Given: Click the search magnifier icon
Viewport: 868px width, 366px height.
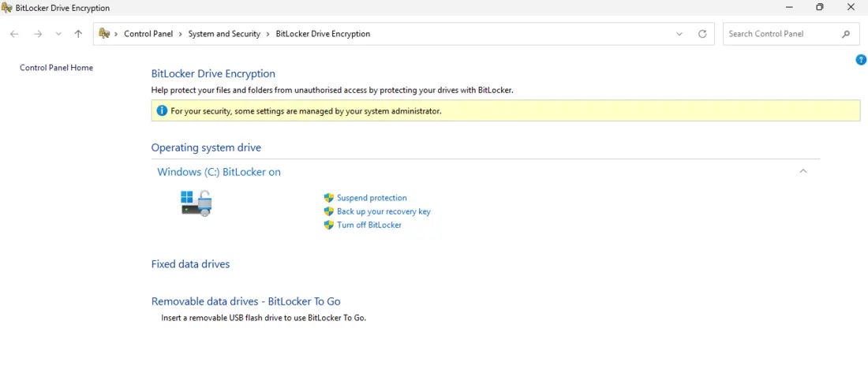Looking at the screenshot, I should pyautogui.click(x=846, y=34).
